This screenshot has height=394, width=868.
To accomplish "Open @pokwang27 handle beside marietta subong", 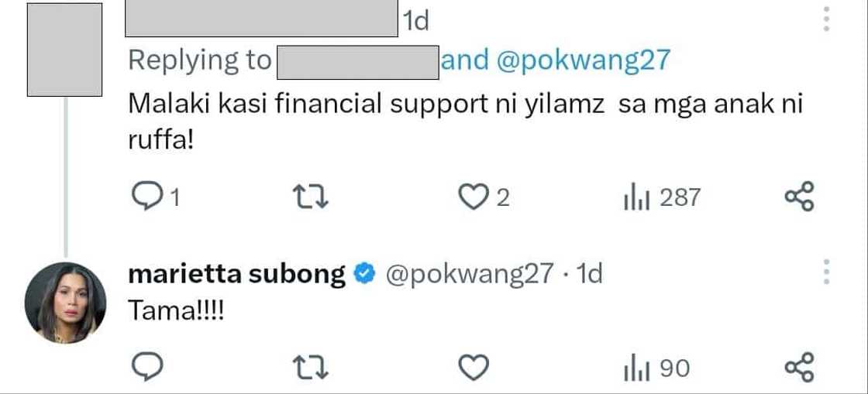I will click(470, 274).
